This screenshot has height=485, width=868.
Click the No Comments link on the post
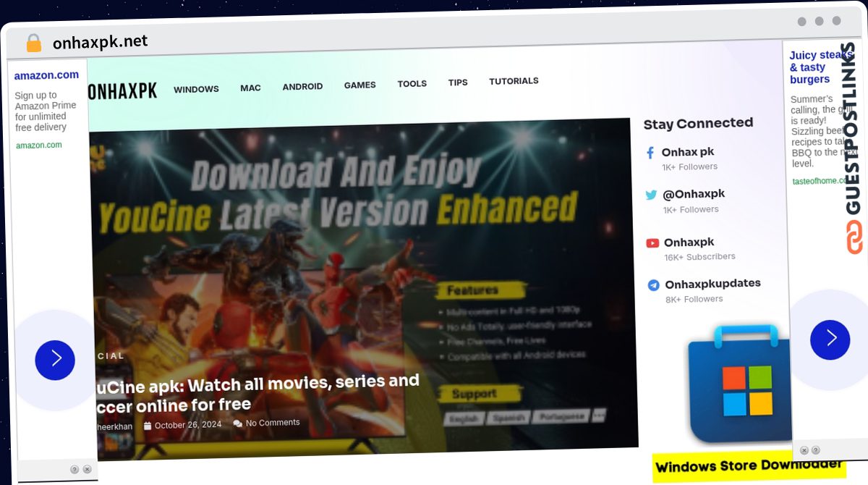click(272, 423)
